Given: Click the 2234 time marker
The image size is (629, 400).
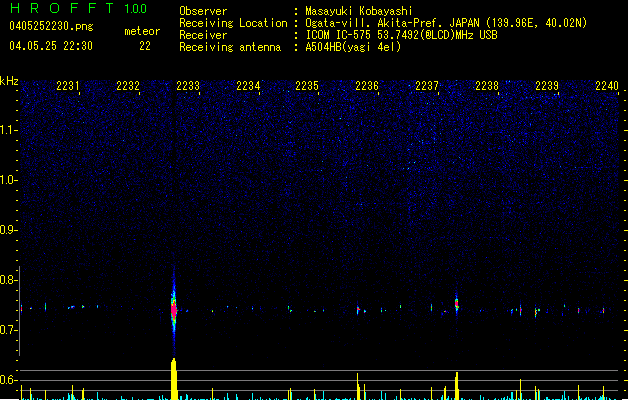Looking at the screenshot, I should 248,86.
